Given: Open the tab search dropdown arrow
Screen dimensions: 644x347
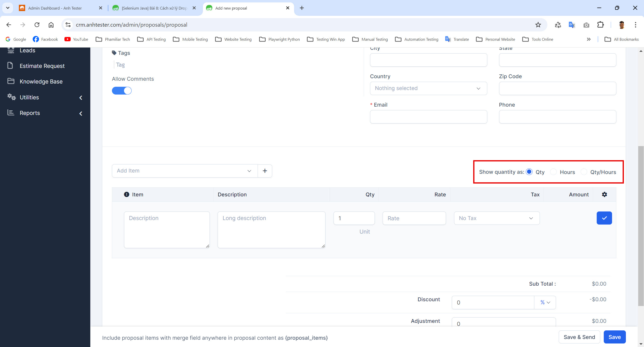Looking at the screenshot, I should click(x=8, y=8).
